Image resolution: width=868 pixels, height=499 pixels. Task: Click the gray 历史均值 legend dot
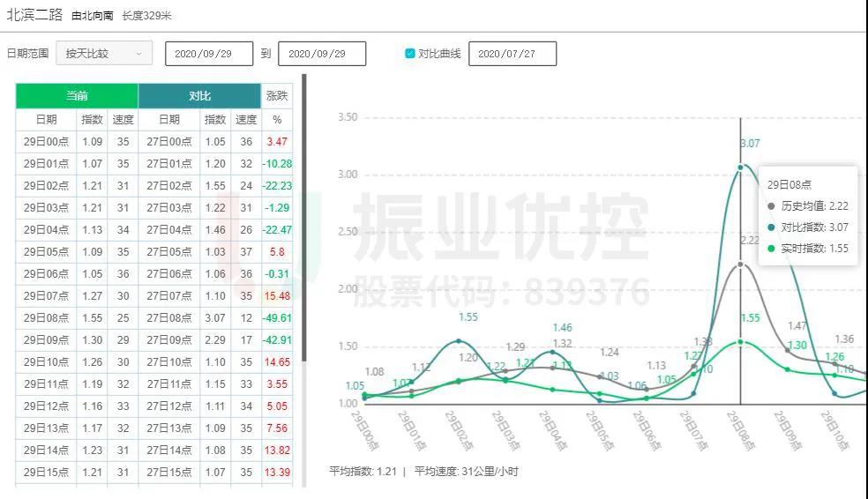[x=772, y=205]
